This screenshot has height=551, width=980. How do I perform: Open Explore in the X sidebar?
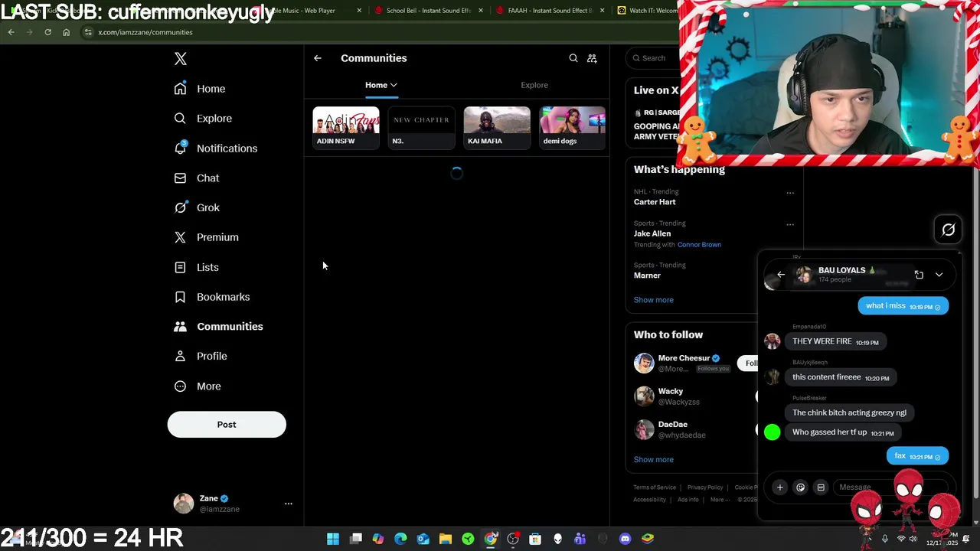click(x=203, y=119)
